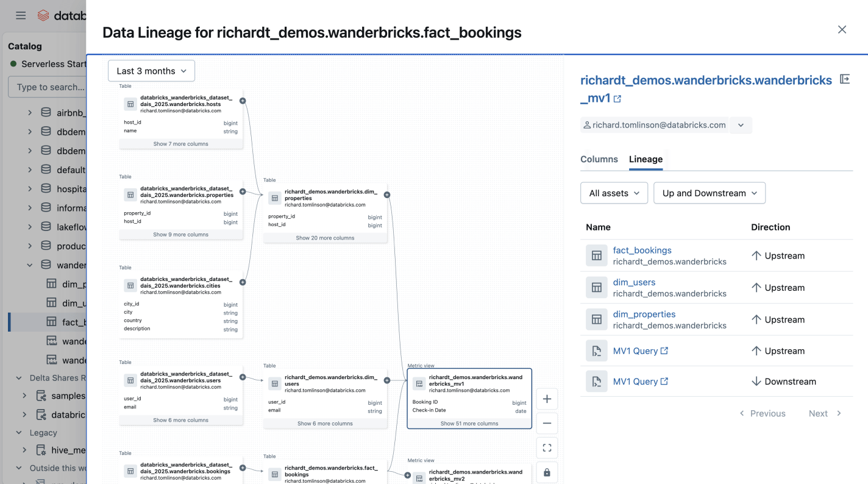Click the catalog search input field

pyautogui.click(x=49, y=87)
